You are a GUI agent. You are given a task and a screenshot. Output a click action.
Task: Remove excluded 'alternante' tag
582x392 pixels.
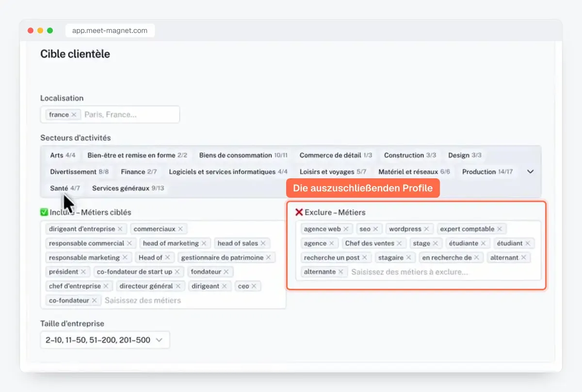click(x=340, y=272)
